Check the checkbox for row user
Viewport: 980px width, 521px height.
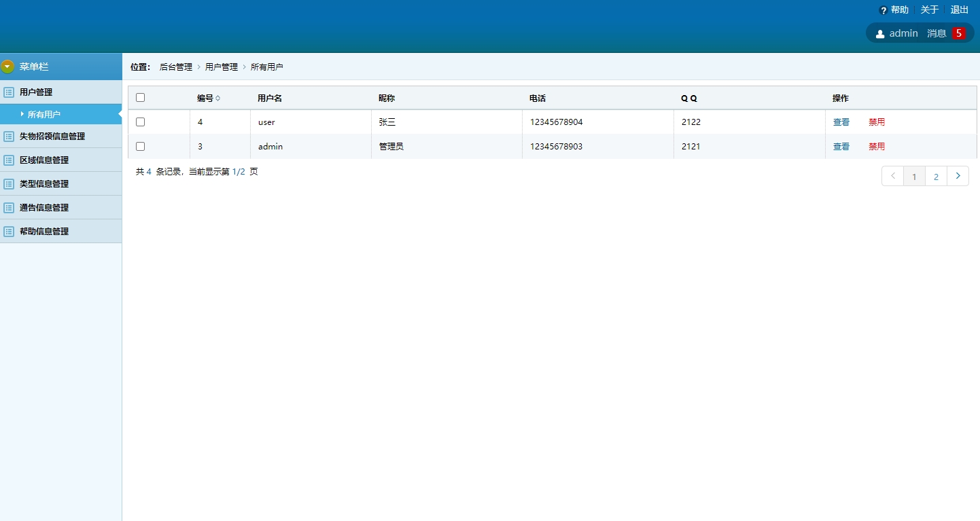pos(141,122)
